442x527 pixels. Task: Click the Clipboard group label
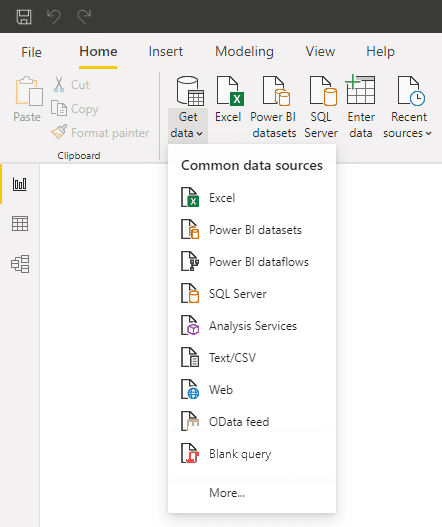pyautogui.click(x=79, y=156)
